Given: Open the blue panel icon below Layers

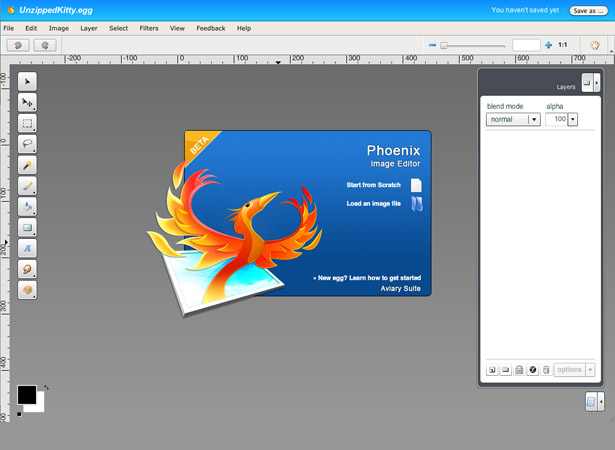Looking at the screenshot, I should pos(591,401).
